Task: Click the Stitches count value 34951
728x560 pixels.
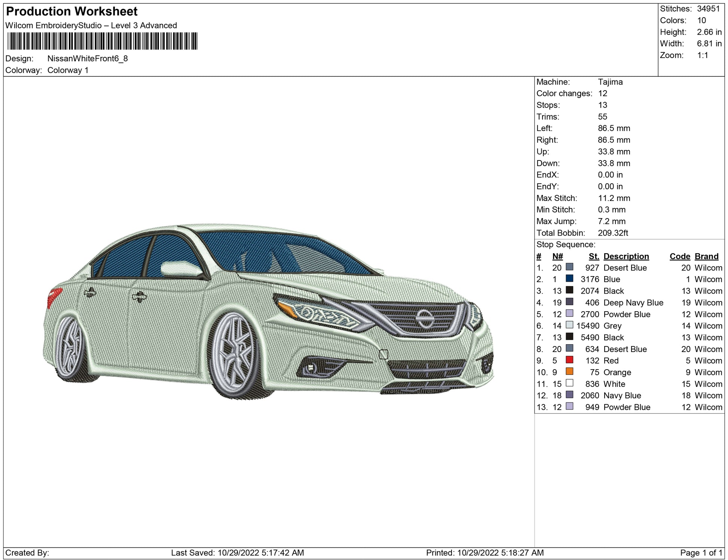Action: point(708,9)
